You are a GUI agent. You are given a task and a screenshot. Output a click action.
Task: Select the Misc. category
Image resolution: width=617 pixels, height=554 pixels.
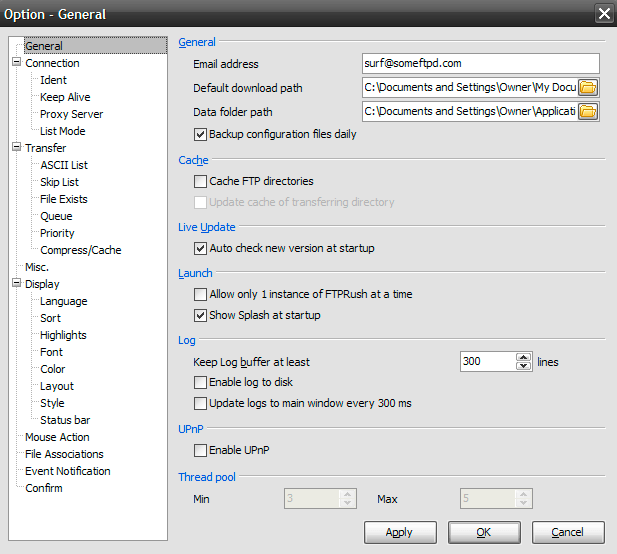click(37, 267)
